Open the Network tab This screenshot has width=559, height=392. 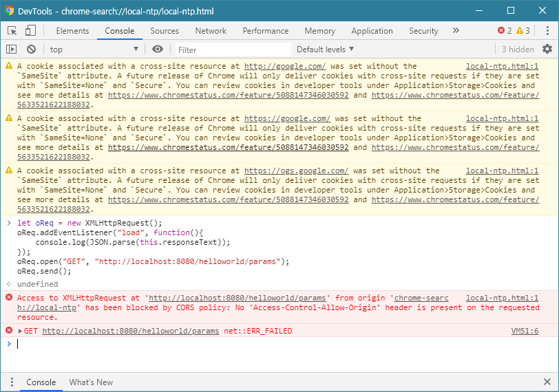coord(211,31)
